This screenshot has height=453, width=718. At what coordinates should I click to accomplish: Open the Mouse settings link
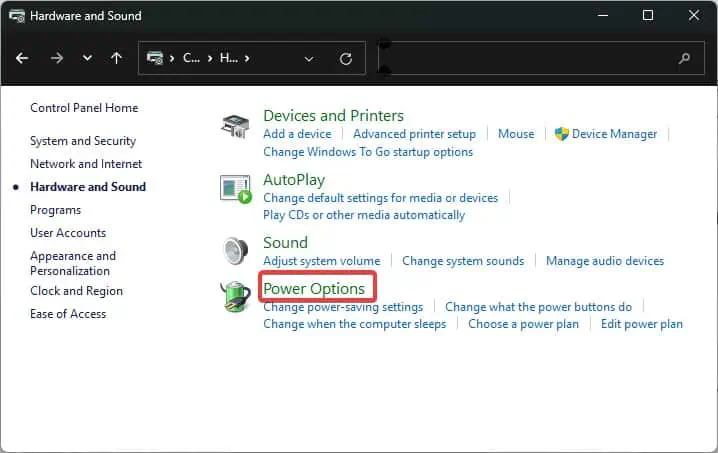[516, 134]
